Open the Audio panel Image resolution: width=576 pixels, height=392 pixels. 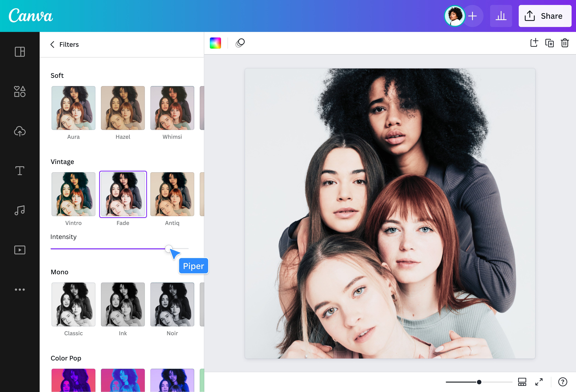(20, 210)
